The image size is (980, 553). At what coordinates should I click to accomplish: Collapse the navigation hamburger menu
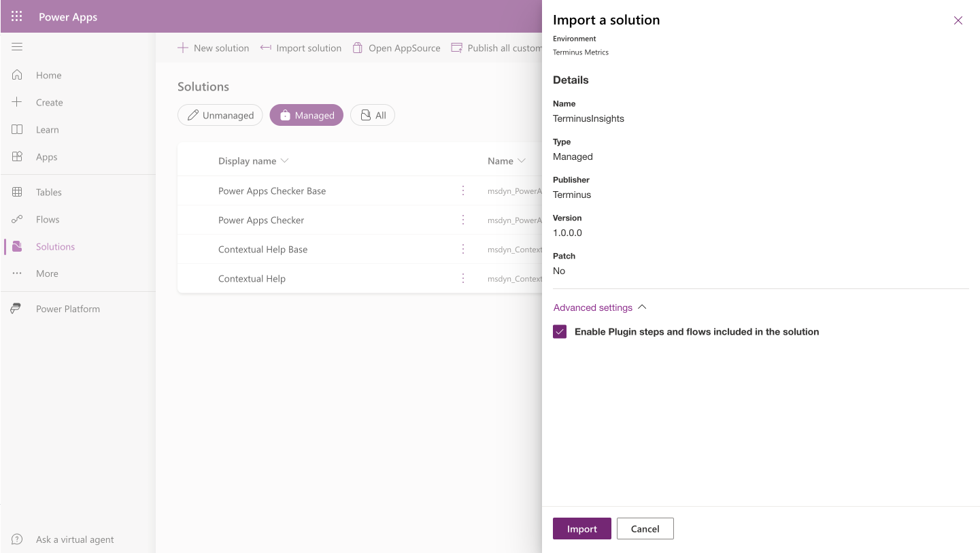click(17, 47)
